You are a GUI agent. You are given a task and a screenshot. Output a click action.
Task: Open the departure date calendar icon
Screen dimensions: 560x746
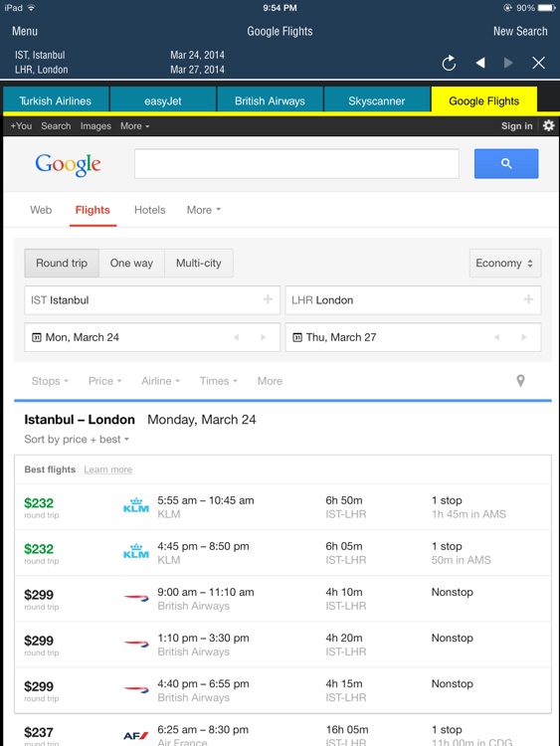click(x=37, y=337)
